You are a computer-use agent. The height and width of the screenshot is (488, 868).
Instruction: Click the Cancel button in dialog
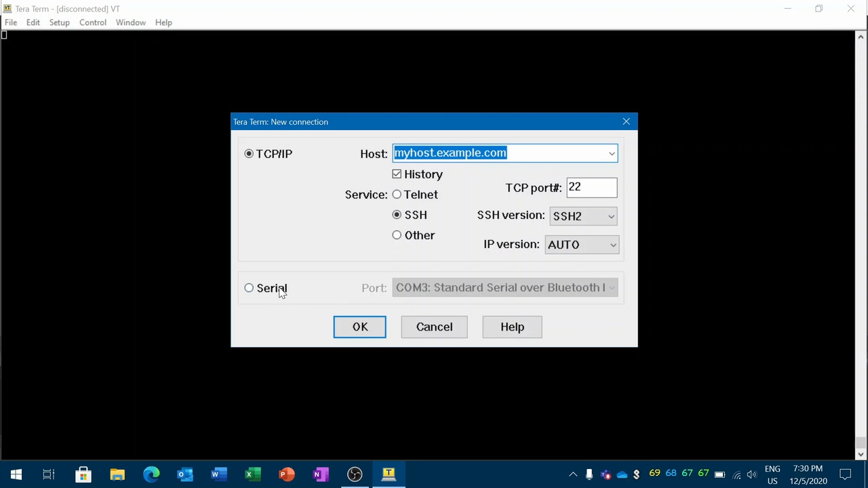click(434, 327)
